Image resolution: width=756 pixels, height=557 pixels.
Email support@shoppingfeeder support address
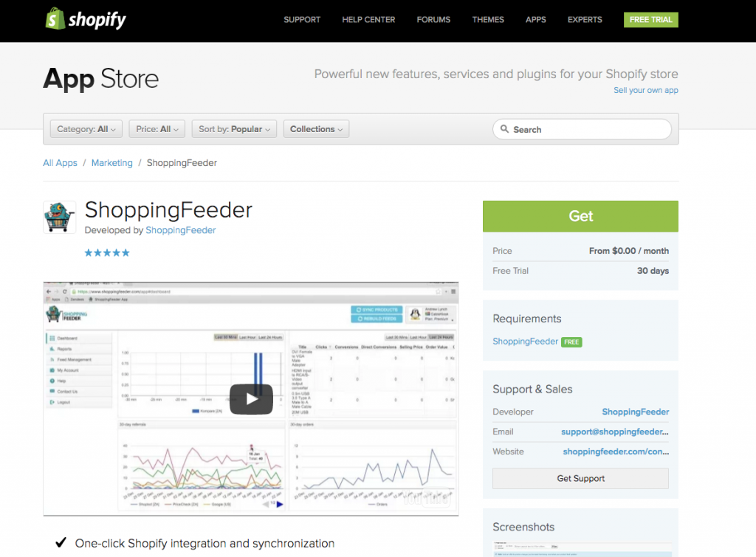click(x=615, y=432)
